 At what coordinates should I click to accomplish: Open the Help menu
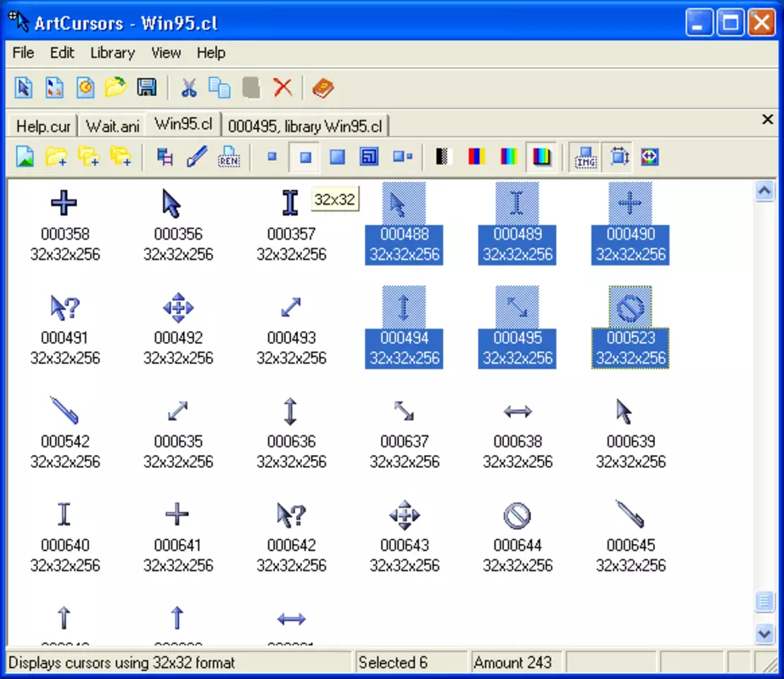point(210,53)
